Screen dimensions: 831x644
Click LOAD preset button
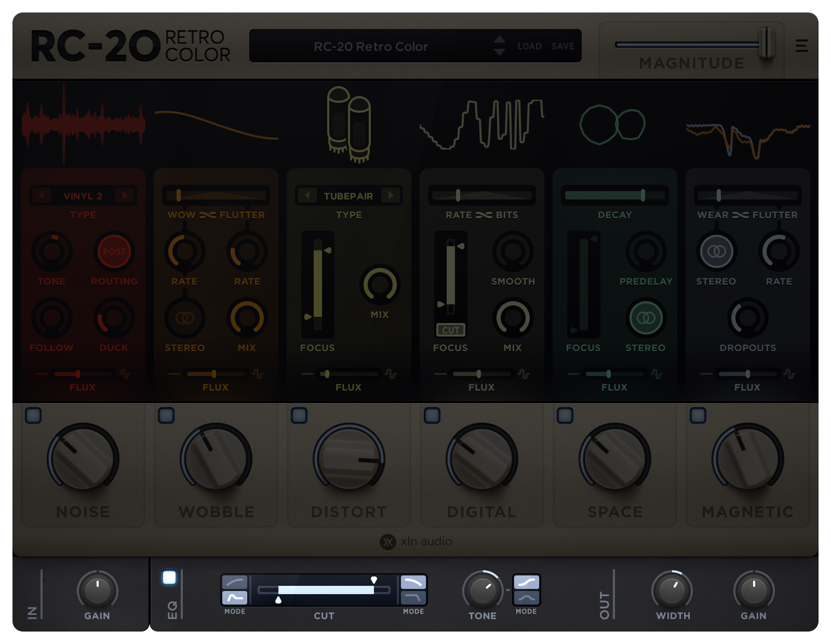click(529, 46)
